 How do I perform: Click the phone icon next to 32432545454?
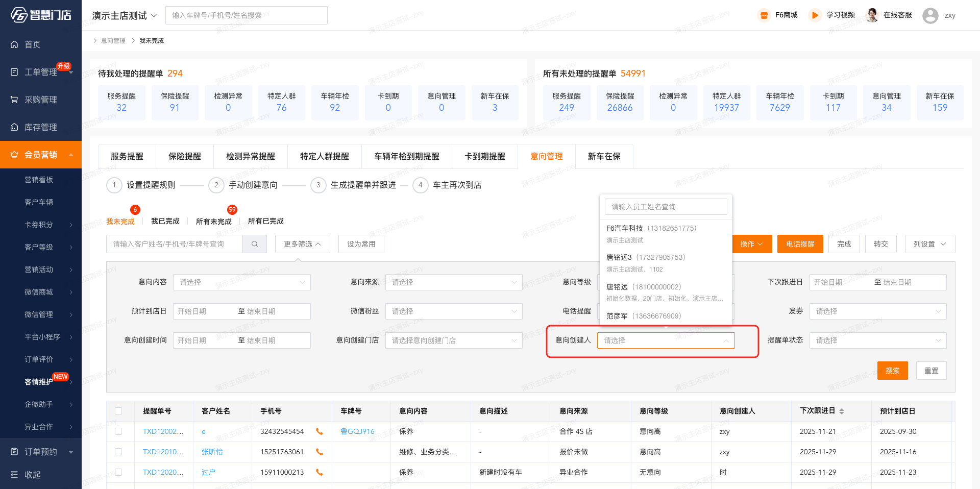coord(320,431)
